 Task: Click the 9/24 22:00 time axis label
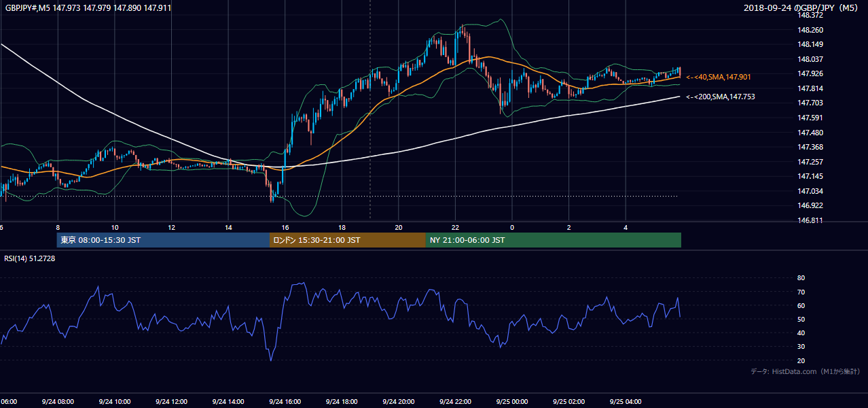(x=455, y=402)
